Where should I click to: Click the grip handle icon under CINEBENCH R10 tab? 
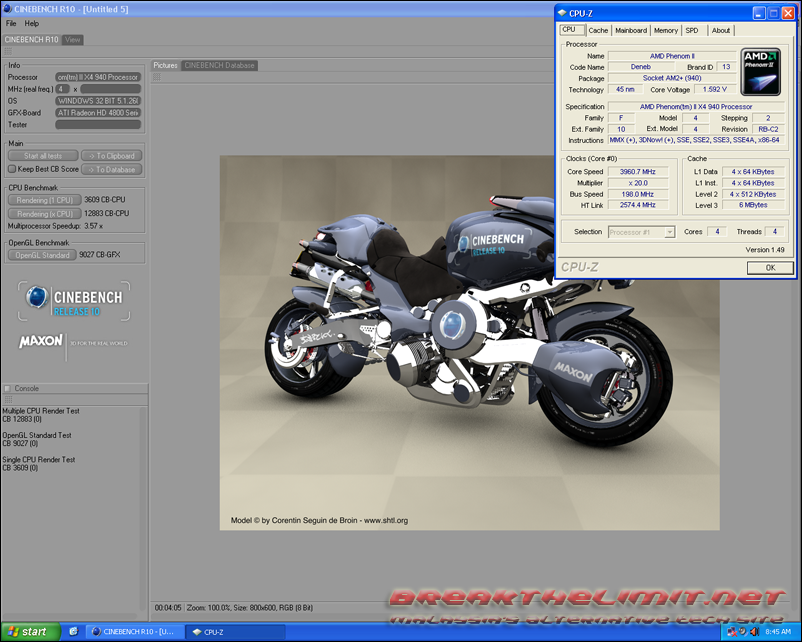coord(8,51)
